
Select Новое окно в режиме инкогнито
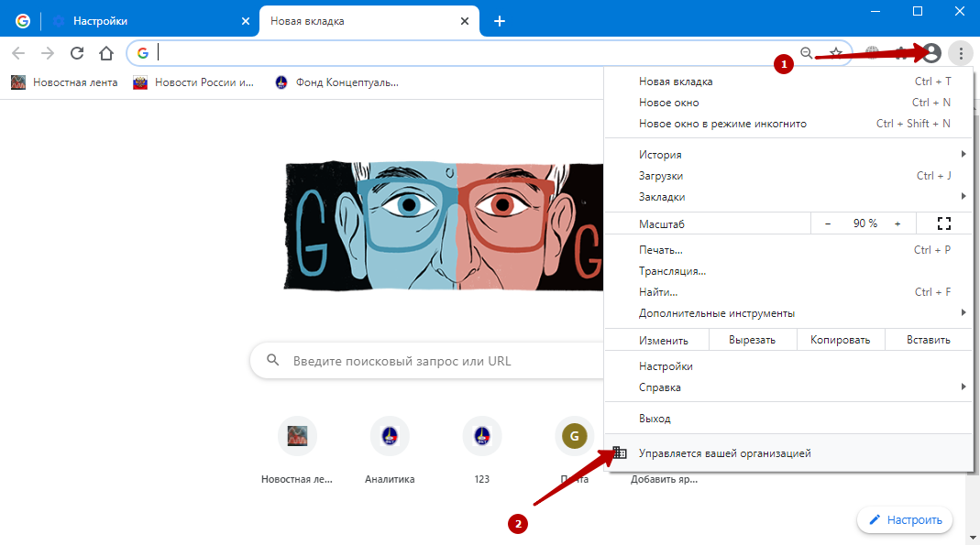[722, 124]
